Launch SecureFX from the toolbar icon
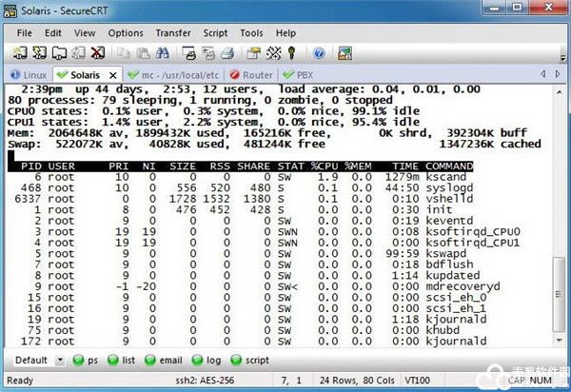The image size is (571, 392). pyautogui.click(x=345, y=54)
